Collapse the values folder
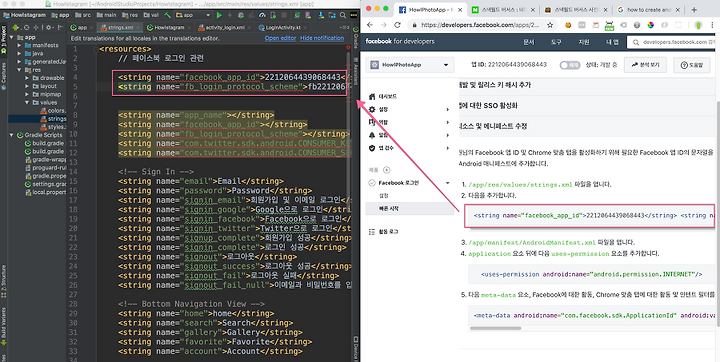 (x=28, y=102)
